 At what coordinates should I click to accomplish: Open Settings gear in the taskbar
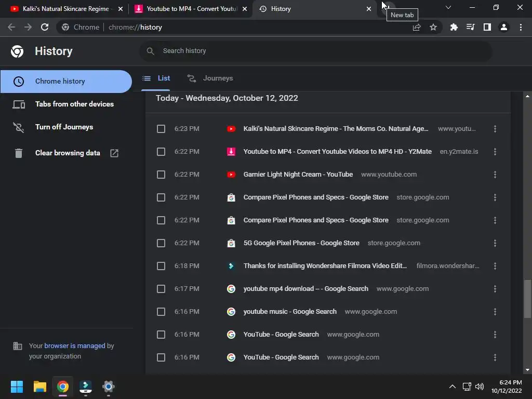pyautogui.click(x=109, y=387)
